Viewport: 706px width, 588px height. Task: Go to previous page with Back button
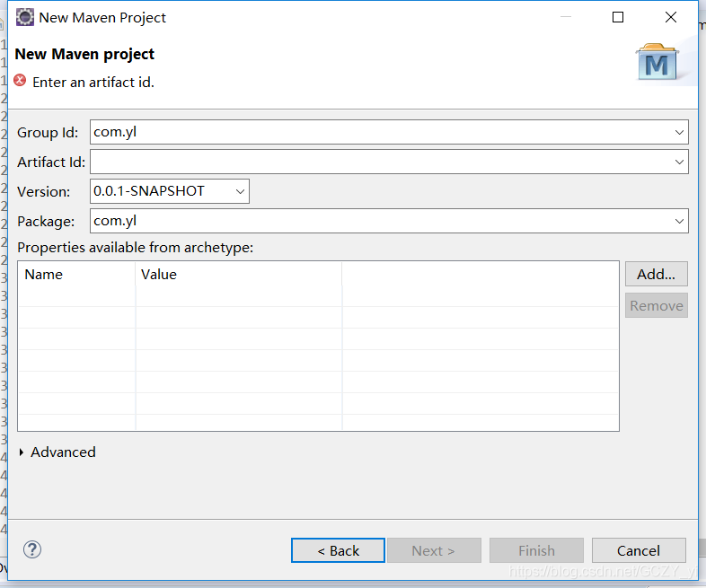click(338, 550)
